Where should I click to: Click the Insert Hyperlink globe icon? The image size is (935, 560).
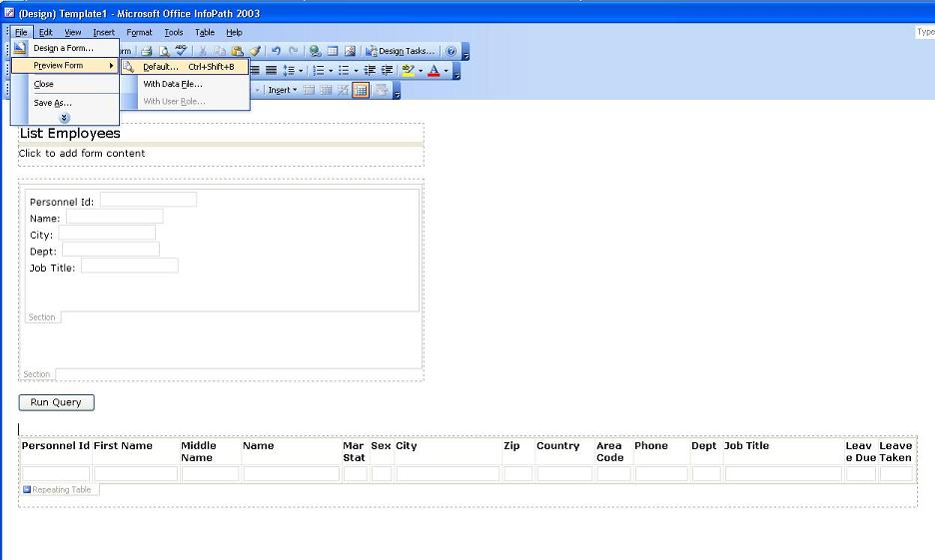(x=316, y=51)
